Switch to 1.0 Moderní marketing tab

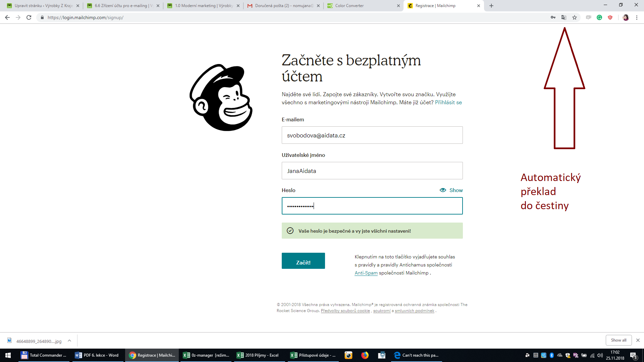pos(203,6)
